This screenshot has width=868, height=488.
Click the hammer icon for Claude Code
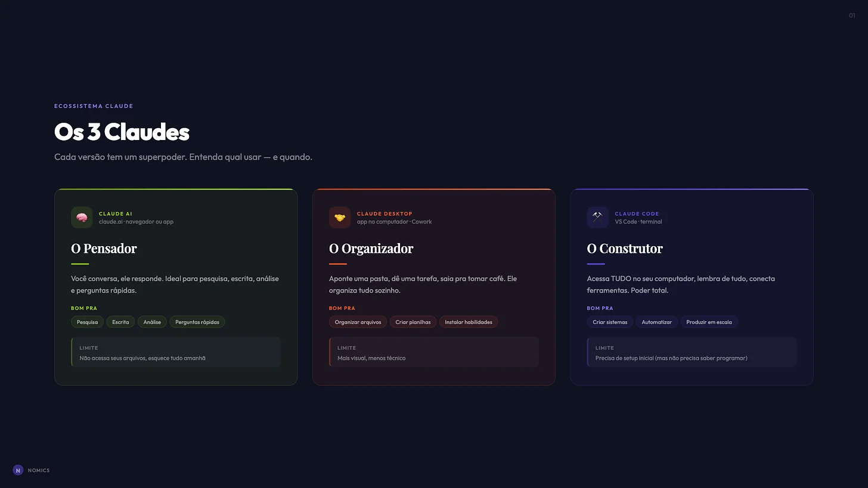[x=597, y=217]
